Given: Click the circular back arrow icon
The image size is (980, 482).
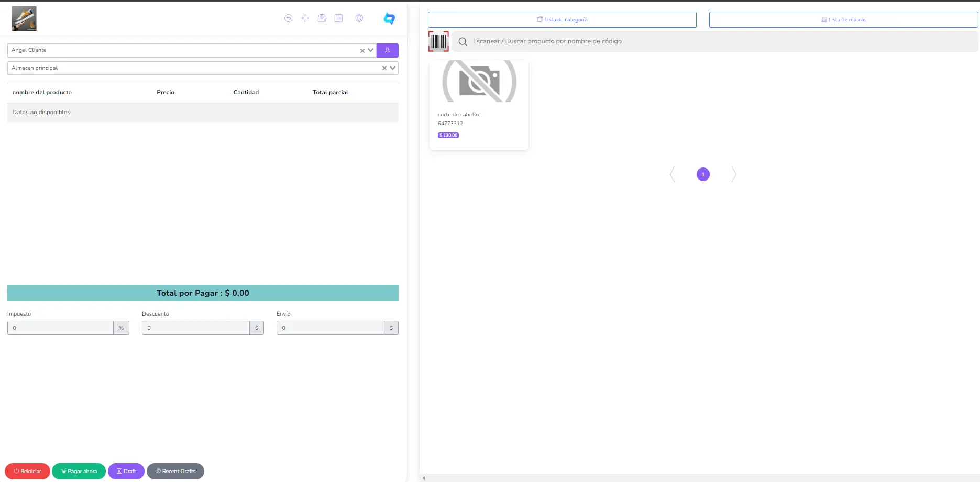Looking at the screenshot, I should pos(288,18).
